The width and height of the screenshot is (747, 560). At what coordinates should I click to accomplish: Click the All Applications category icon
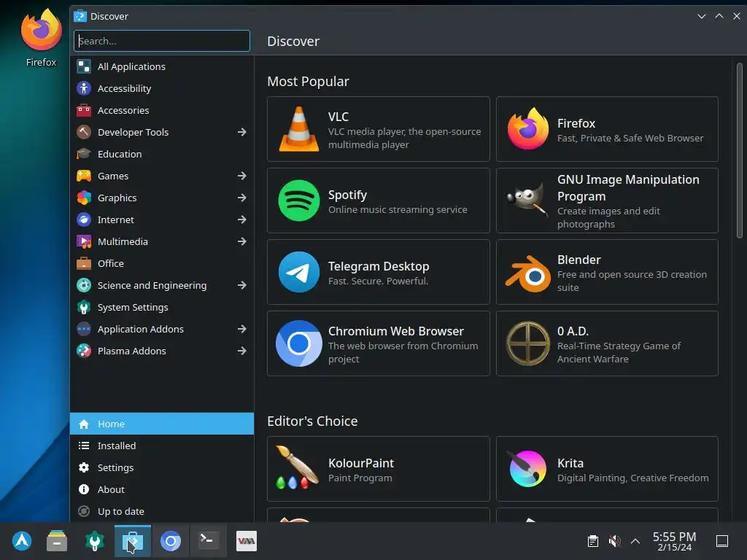click(84, 66)
